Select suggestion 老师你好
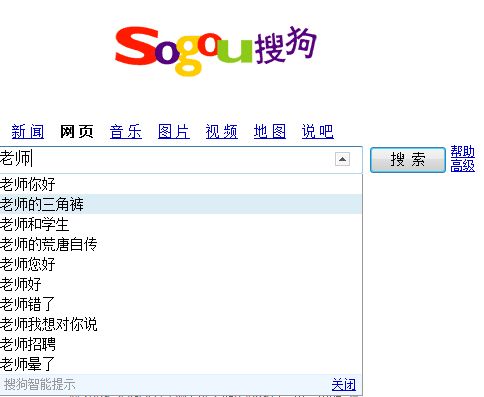 coord(181,184)
